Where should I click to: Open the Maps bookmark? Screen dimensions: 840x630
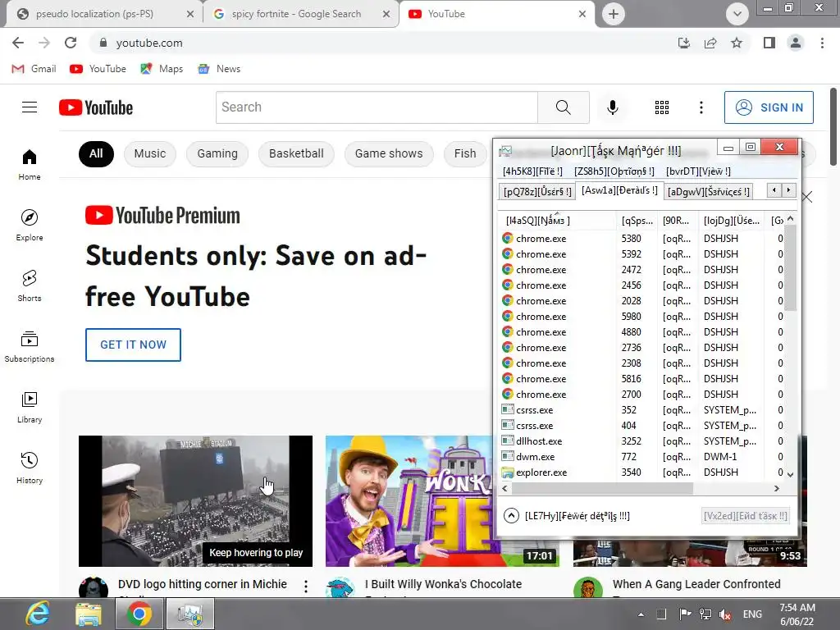coord(162,69)
